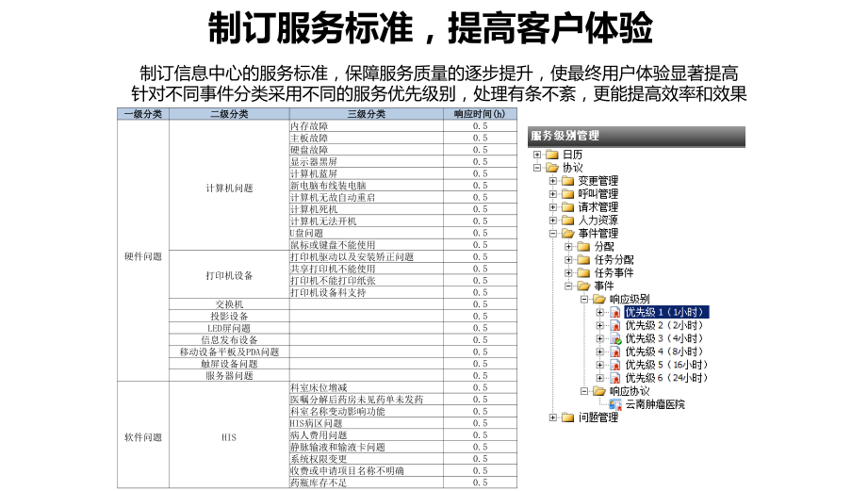Image resolution: width=868 pixels, height=491 pixels.
Task: Click the 日历 folder icon
Action: point(552,155)
